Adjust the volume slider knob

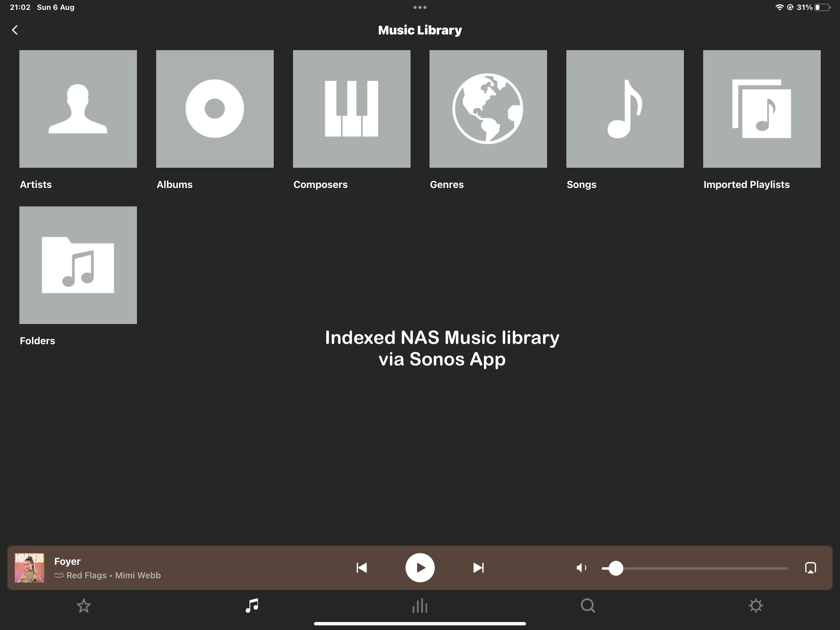[616, 568]
